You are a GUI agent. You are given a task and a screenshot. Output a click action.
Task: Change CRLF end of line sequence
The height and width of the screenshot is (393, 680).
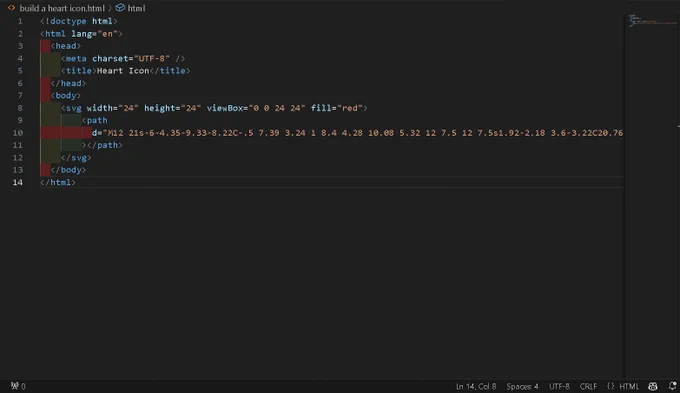588,386
